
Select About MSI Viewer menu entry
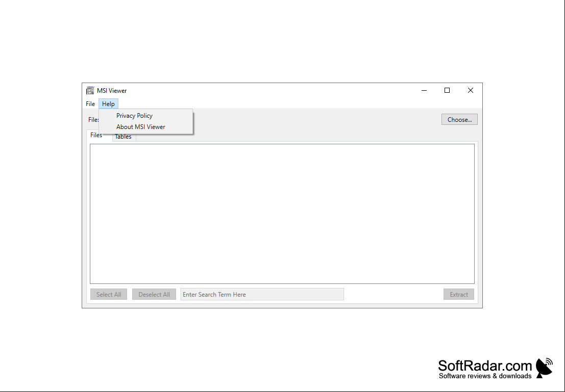146,127
